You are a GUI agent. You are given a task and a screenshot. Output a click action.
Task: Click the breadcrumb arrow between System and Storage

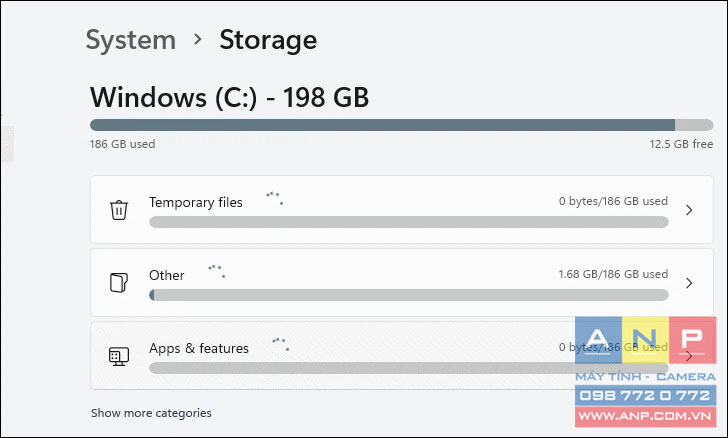pos(198,39)
